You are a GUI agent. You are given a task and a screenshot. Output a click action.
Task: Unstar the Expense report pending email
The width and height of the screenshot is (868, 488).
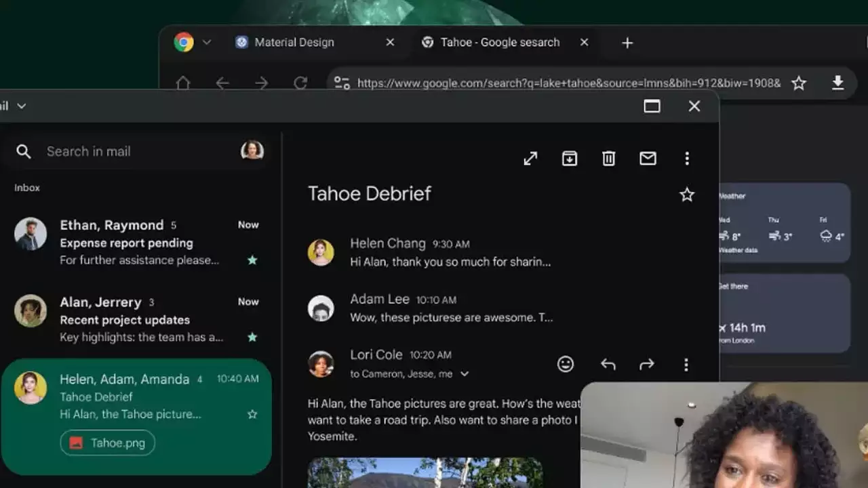[x=252, y=260]
